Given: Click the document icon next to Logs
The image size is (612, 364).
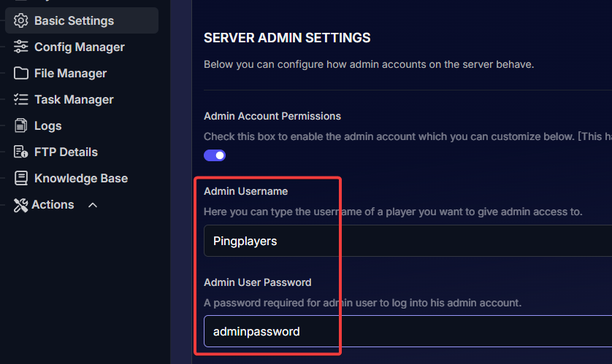Looking at the screenshot, I should (x=21, y=125).
